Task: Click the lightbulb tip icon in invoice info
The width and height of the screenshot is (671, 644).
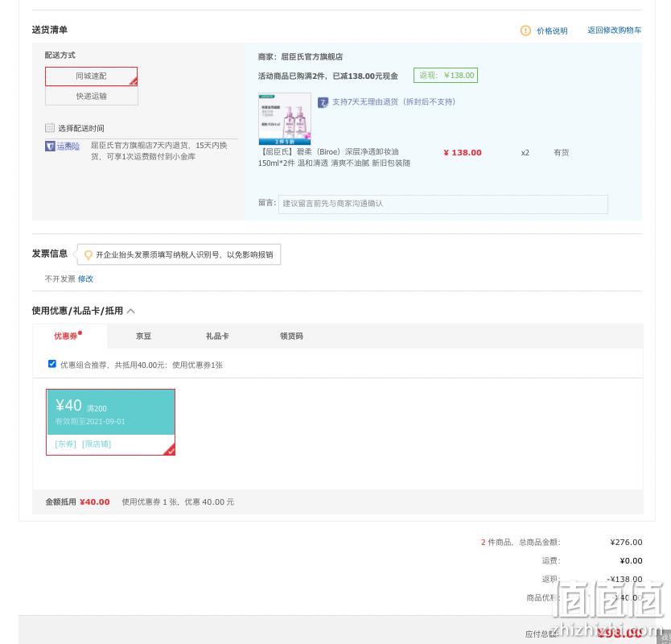Action: pyautogui.click(x=89, y=254)
